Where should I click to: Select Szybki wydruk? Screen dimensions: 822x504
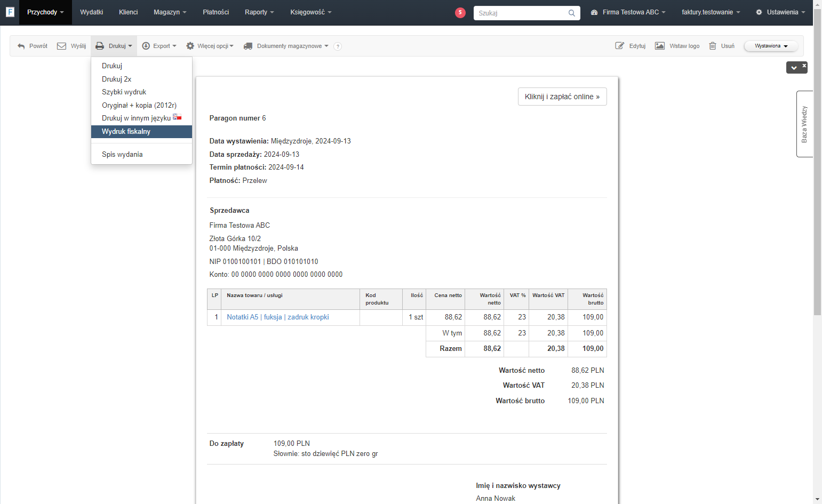pos(141,92)
